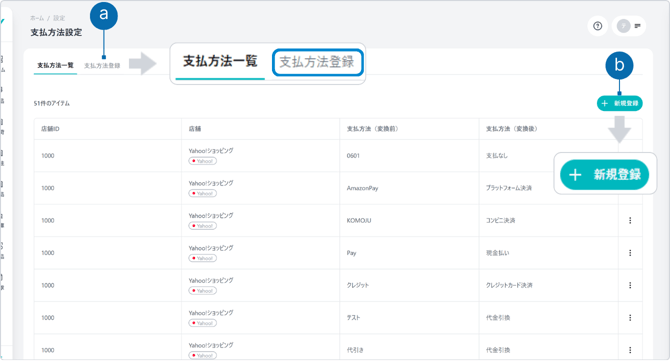Click the 店舗ID column header
Viewport: 670px width, 363px height.
click(50, 129)
